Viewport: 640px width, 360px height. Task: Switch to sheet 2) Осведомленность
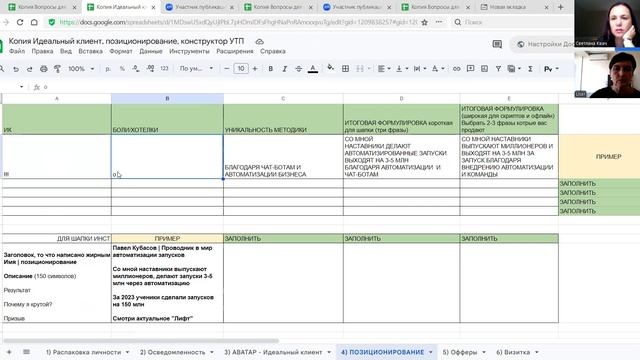tap(172, 352)
